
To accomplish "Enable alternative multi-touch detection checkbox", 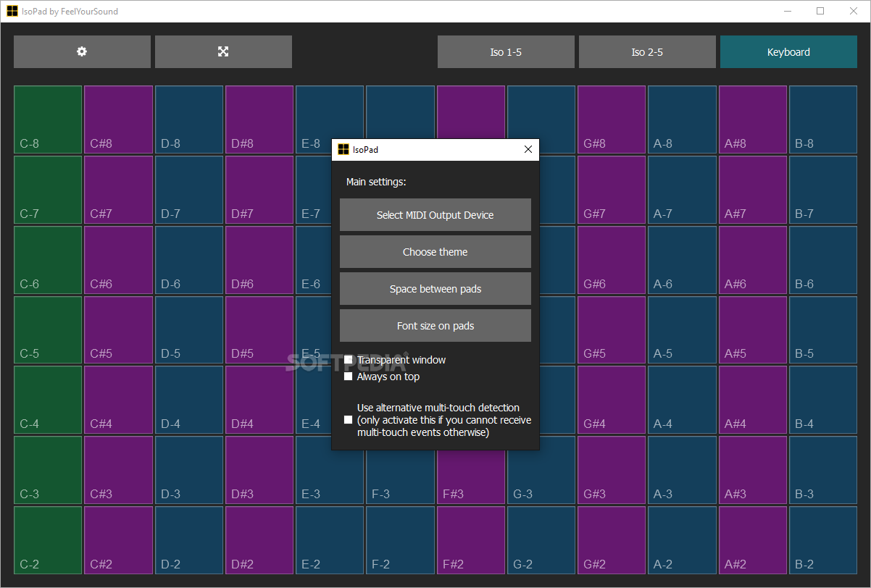I will 349,420.
